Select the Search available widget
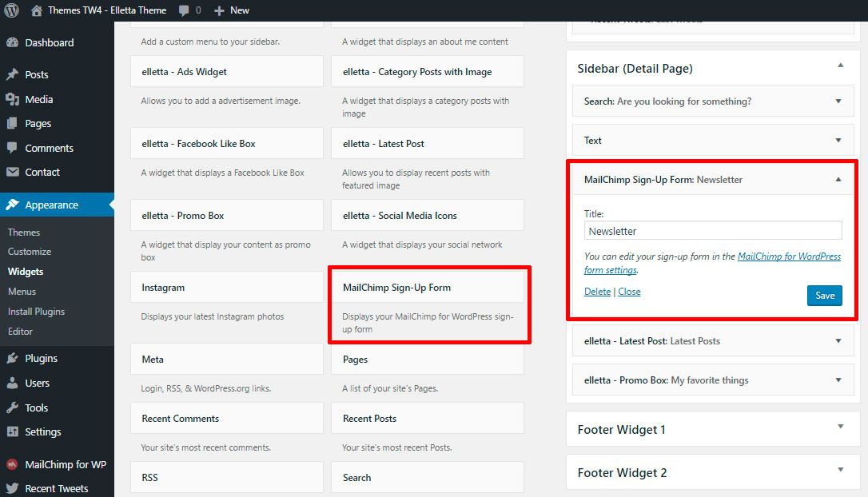868x497 pixels. pyautogui.click(x=428, y=477)
